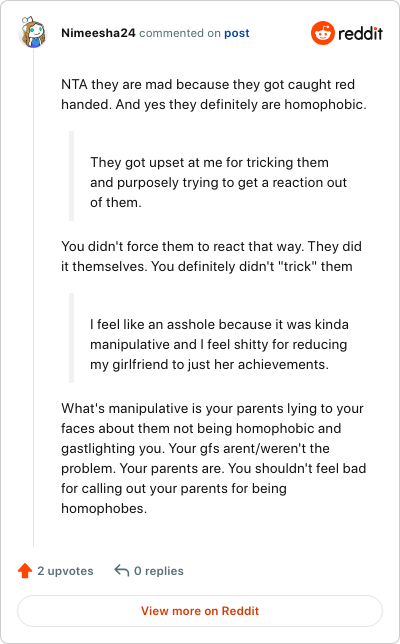
Task: Click the reddit wordmark text
Action: [x=361, y=33]
